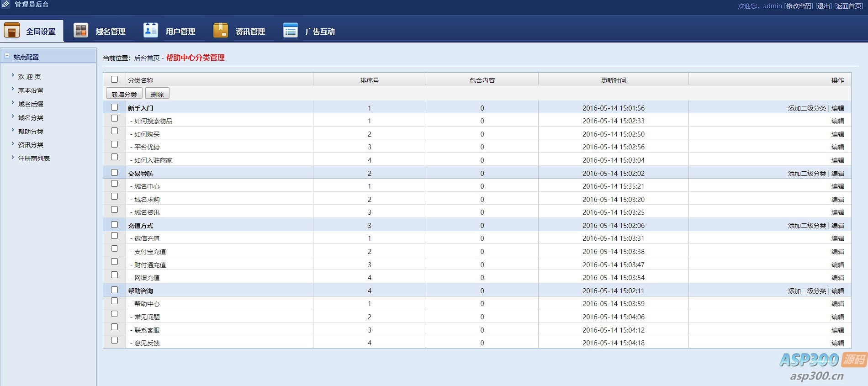Check the 如何搜索物品 row checkbox
The image size is (868, 386).
click(x=115, y=118)
